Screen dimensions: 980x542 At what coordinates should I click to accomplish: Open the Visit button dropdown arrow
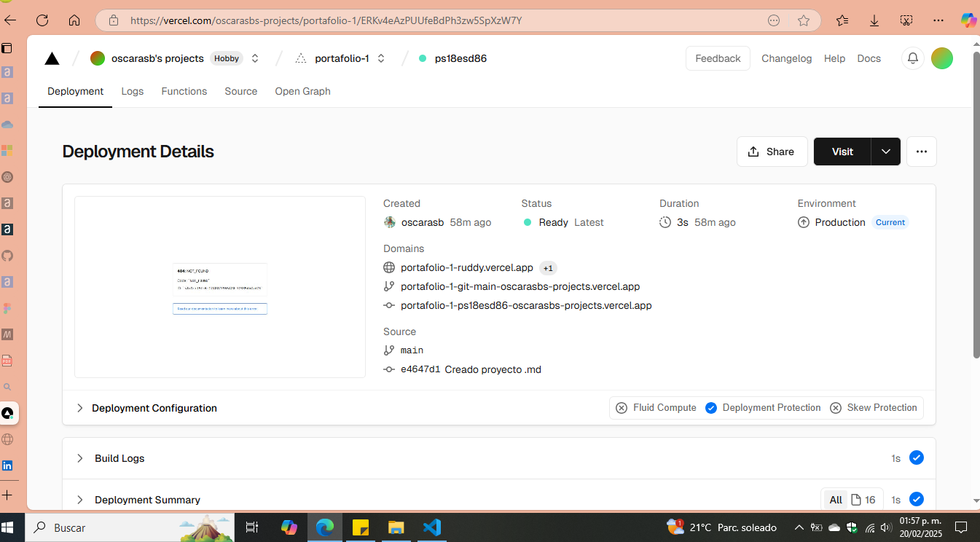886,152
